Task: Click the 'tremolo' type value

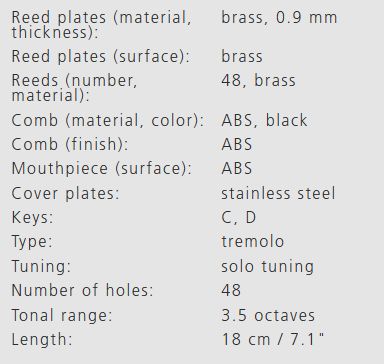Action: click(253, 241)
